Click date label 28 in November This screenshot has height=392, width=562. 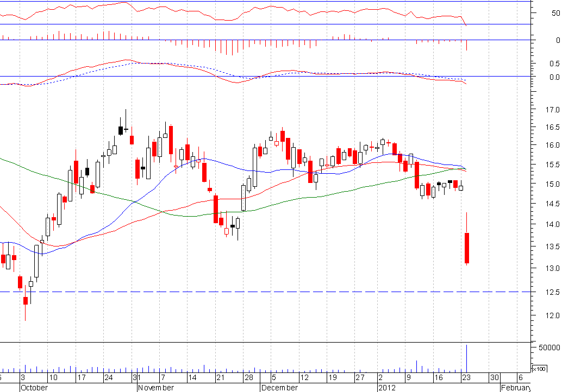click(x=249, y=377)
